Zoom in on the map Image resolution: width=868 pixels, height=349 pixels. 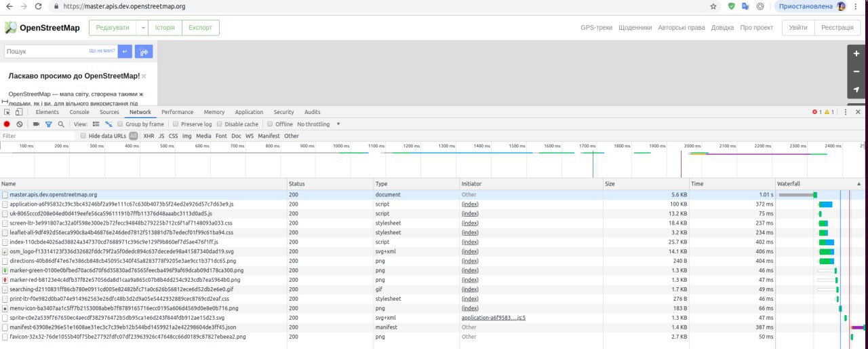[856, 54]
